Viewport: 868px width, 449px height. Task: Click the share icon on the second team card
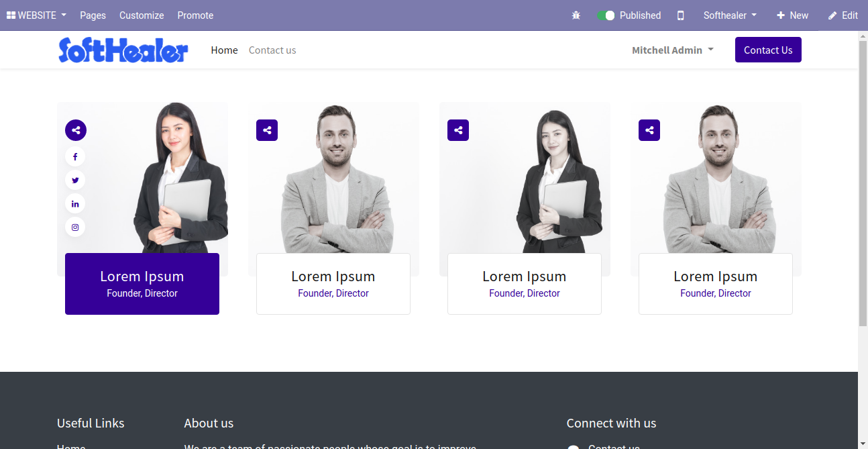click(x=267, y=130)
